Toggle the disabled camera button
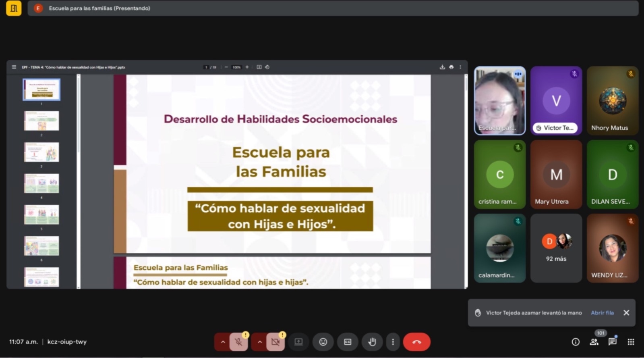The height and width of the screenshot is (358, 644). point(275,342)
